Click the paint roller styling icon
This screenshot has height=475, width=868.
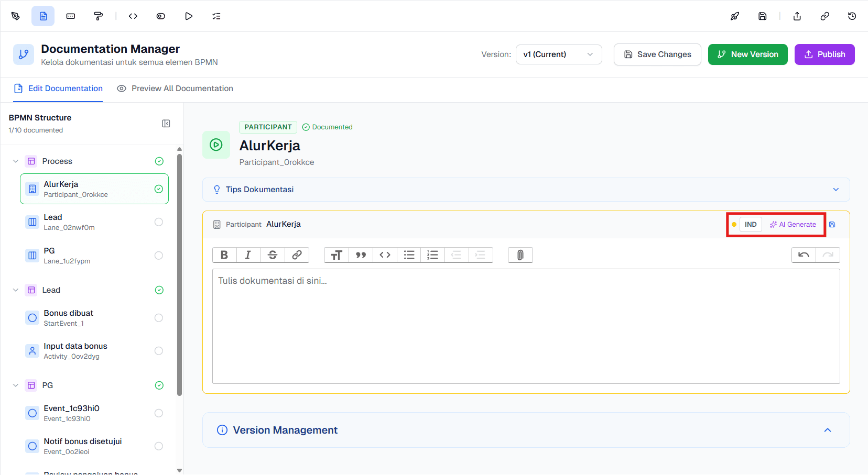click(x=99, y=16)
